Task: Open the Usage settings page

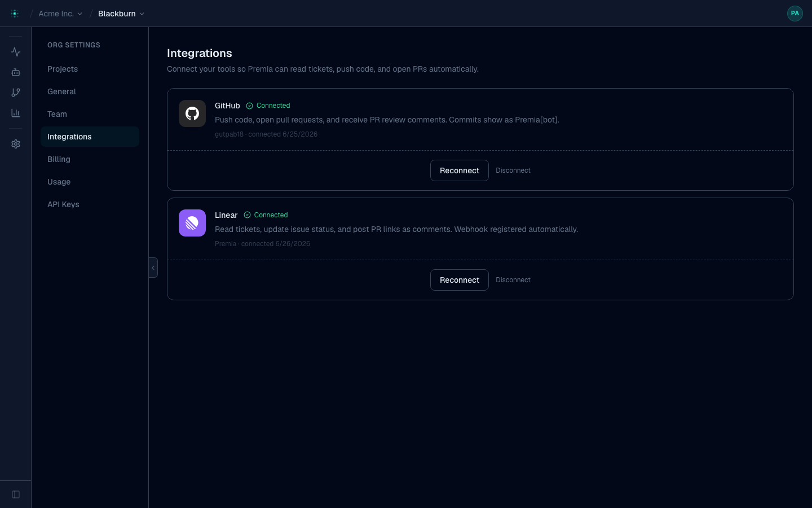Action: coord(90,182)
